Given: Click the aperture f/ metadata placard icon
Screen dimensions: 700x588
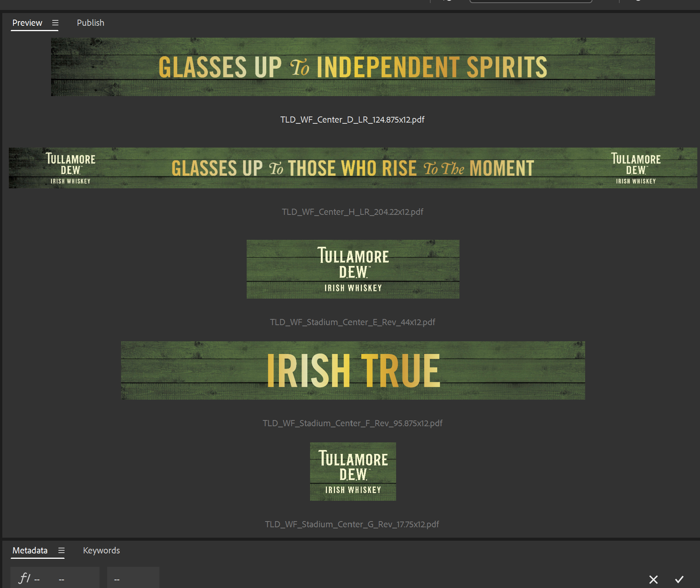Looking at the screenshot, I should click(x=25, y=578).
